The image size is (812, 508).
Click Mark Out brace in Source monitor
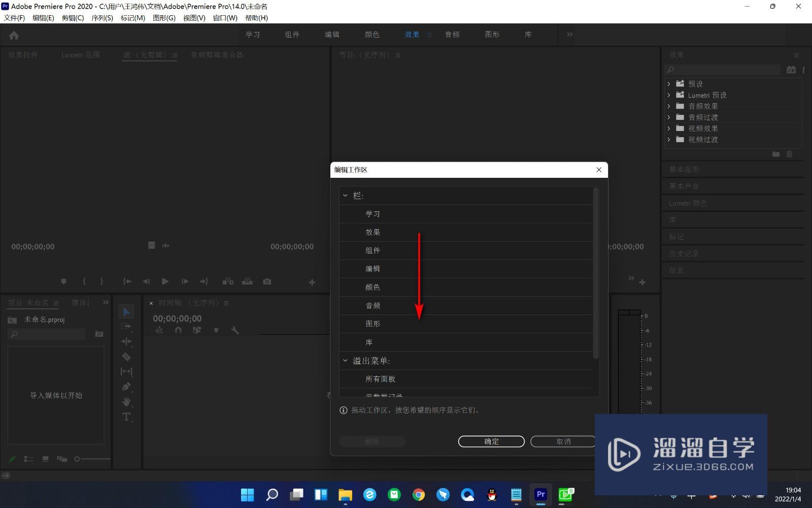tap(101, 281)
